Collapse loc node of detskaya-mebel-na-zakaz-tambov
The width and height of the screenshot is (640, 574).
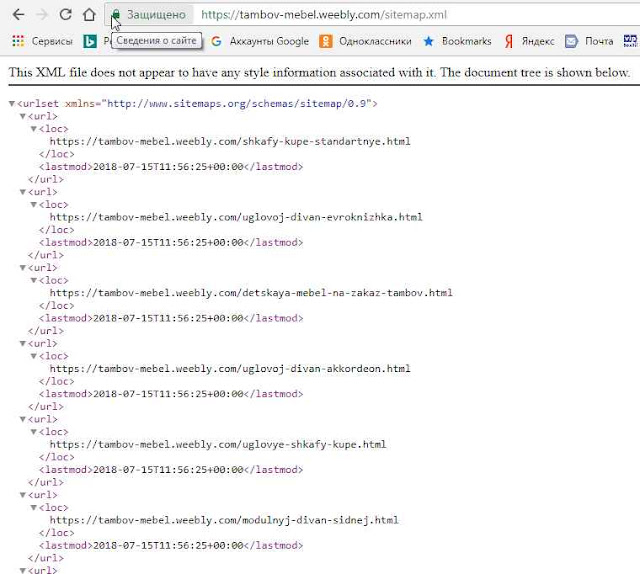pyautogui.click(x=34, y=280)
